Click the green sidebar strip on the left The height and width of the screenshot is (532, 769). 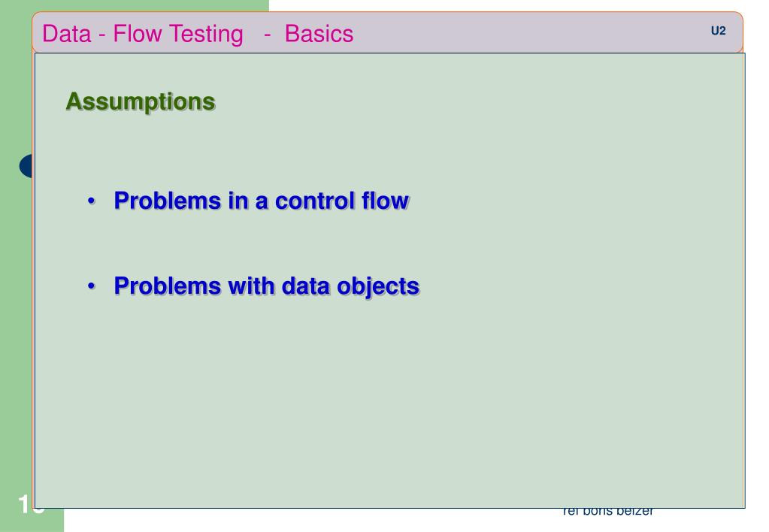17,338
